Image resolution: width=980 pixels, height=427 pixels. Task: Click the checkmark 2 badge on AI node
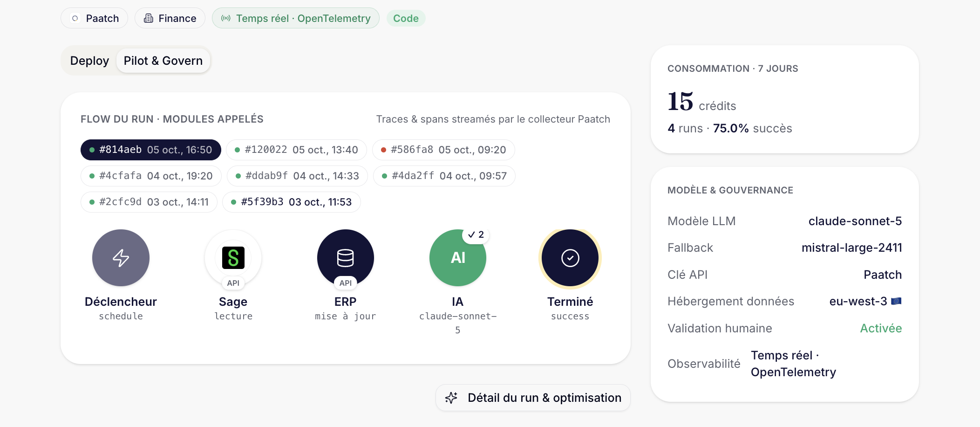click(x=476, y=234)
